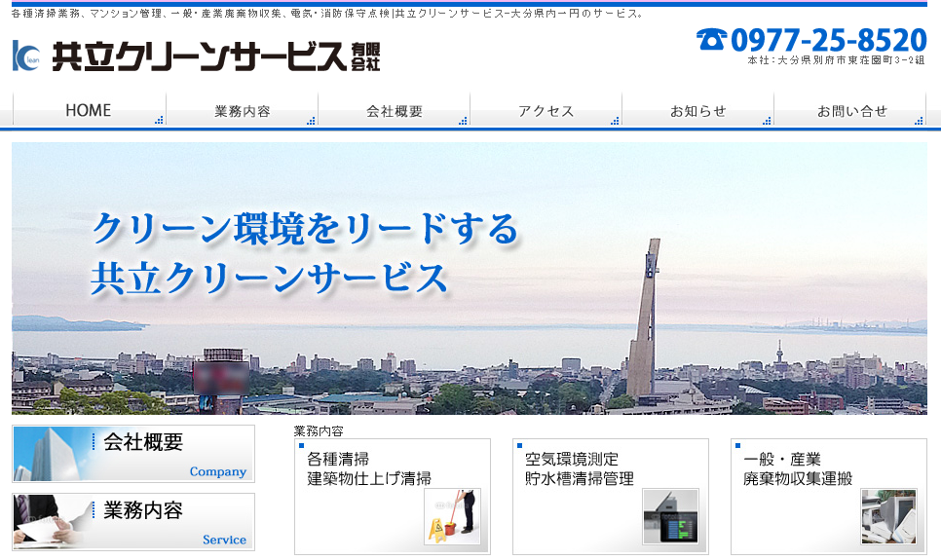Screen dimensions: 941x560
Task: Open the お問い合せ navigation item
Action: [x=850, y=110]
